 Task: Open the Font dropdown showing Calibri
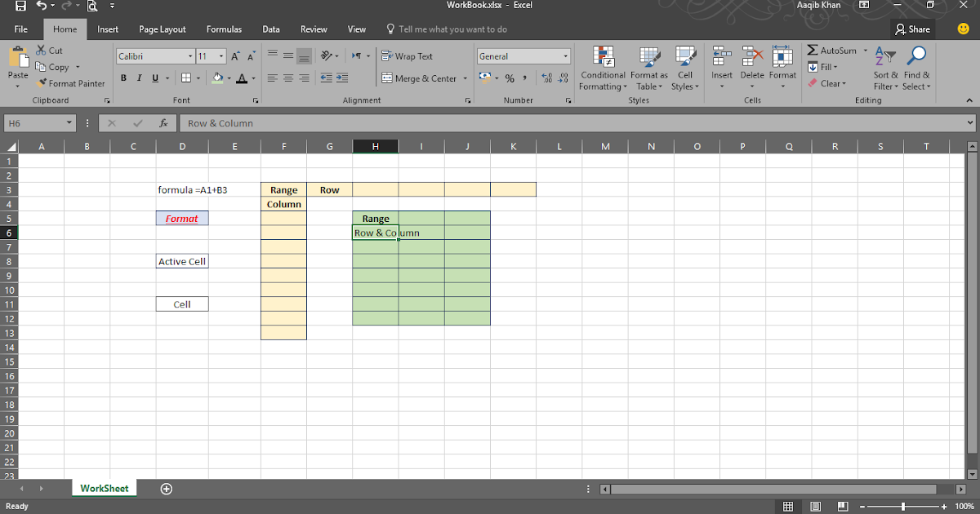(154, 55)
